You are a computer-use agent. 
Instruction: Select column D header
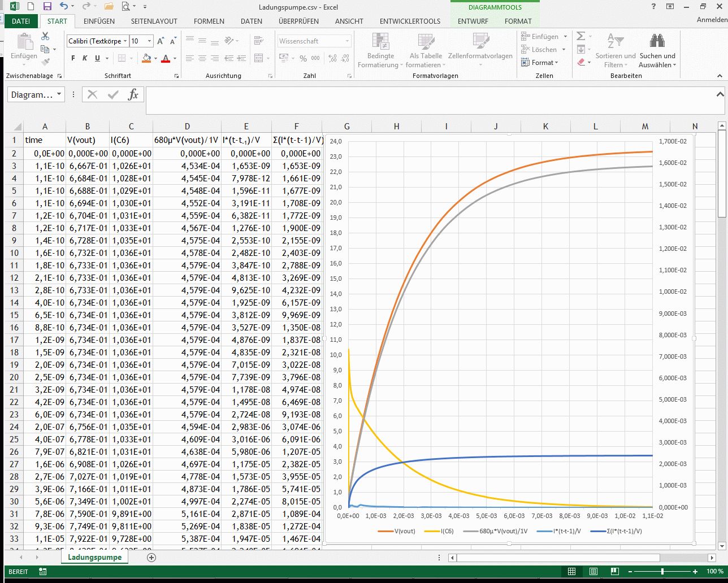pos(187,127)
